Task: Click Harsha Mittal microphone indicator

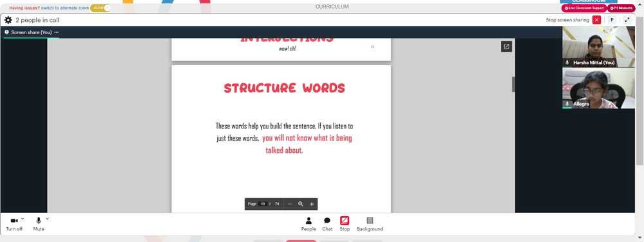Action: pos(567,63)
